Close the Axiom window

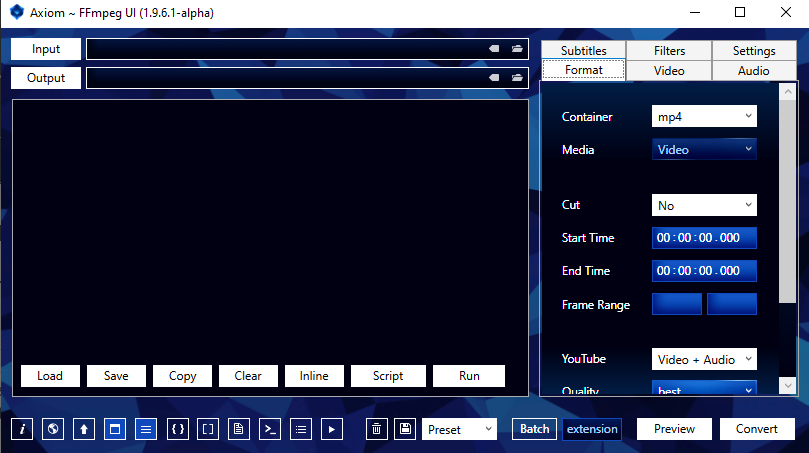point(785,12)
